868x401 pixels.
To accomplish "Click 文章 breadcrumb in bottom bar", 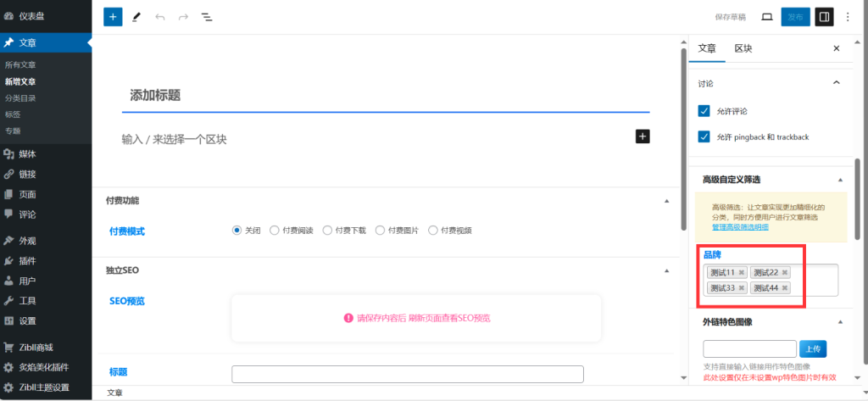I will 114,393.
